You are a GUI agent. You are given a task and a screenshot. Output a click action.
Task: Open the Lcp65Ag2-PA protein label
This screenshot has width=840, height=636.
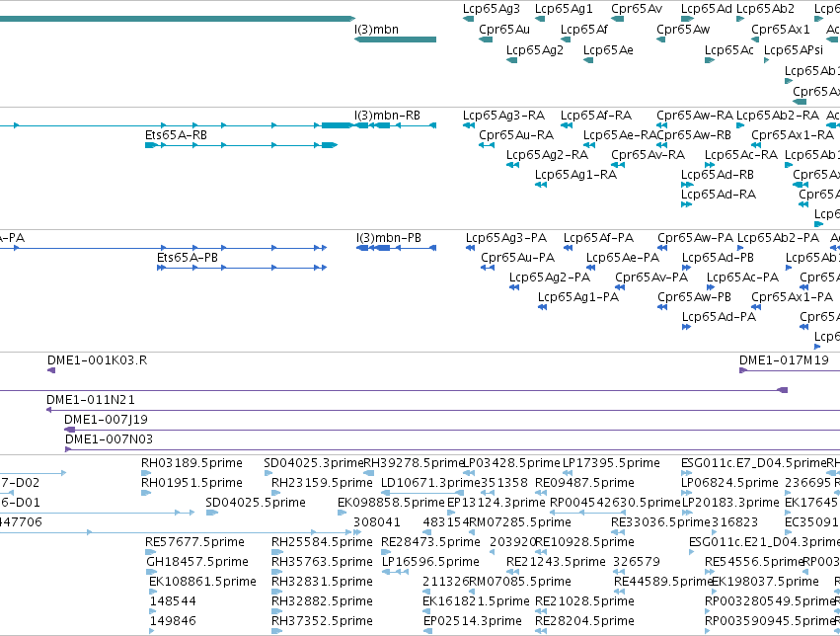tap(549, 278)
